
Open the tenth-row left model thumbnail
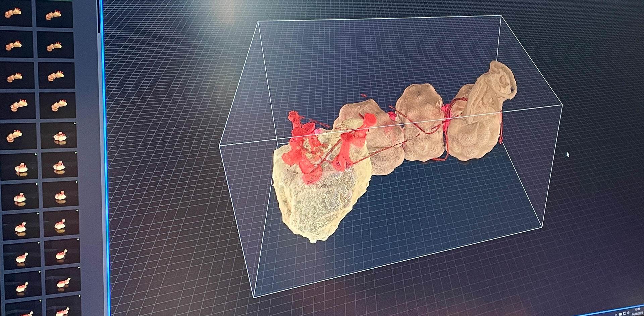coord(22,285)
